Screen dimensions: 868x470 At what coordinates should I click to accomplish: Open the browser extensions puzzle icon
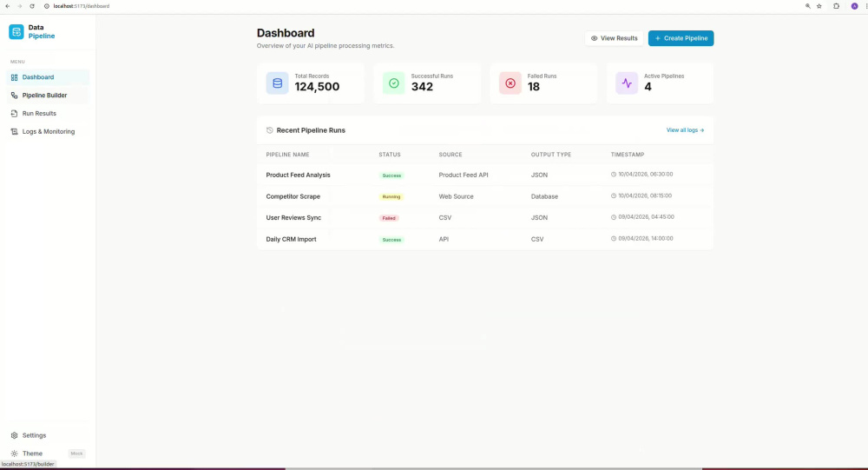pos(837,6)
